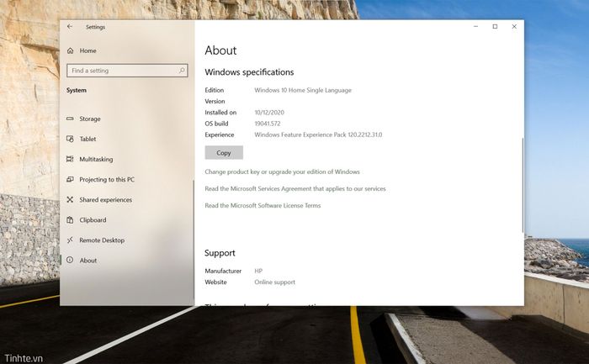Click the search magnifier icon
This screenshot has height=364, width=589.
(x=182, y=70)
